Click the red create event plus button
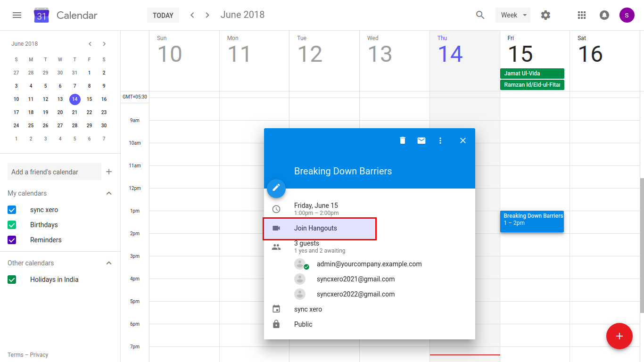Screen dimensions: 644x362 coord(619,336)
